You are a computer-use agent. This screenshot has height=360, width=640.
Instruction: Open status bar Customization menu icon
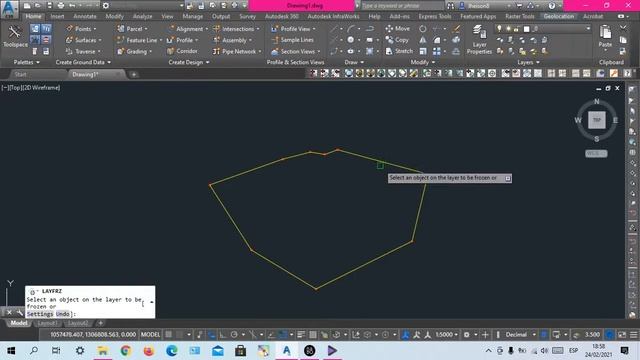click(x=633, y=335)
